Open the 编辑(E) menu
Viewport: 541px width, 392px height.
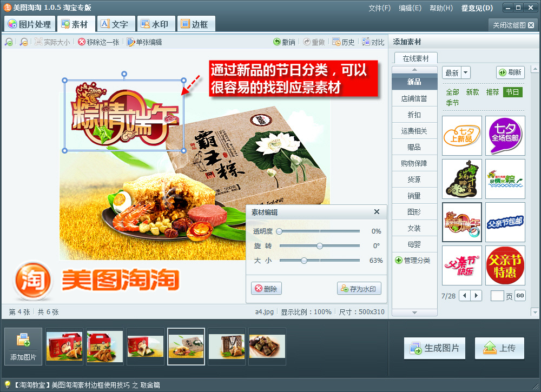(410, 8)
